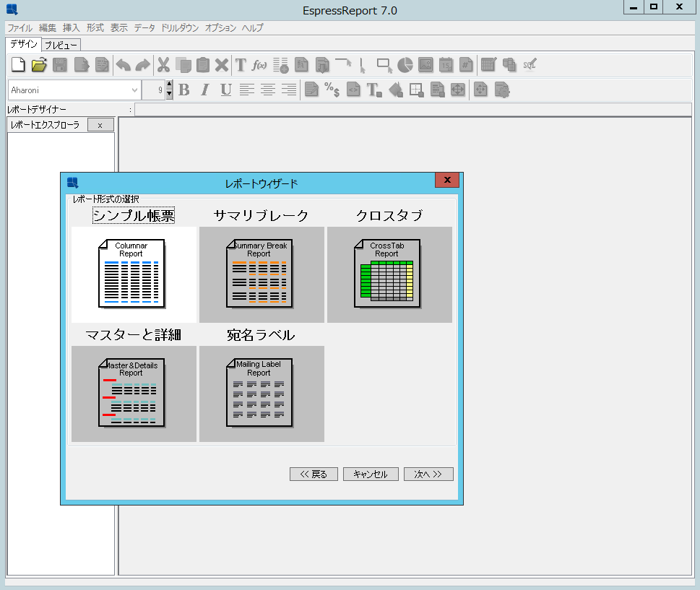Paste using the clipboard icon

[x=203, y=65]
